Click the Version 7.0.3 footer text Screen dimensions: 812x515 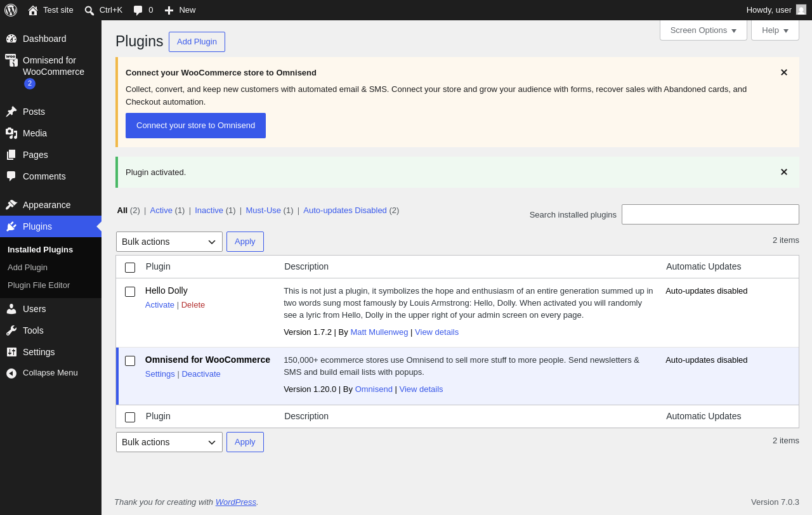coord(775,502)
